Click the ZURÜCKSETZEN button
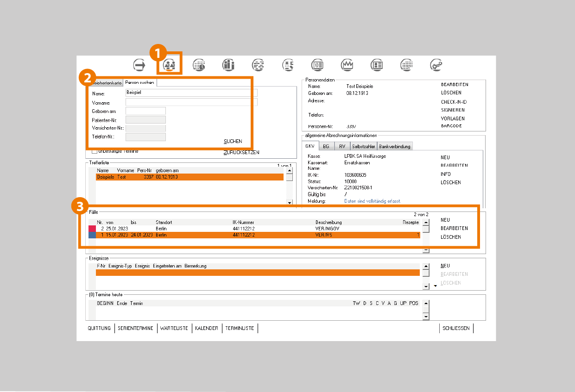Image resolution: width=575 pixels, height=392 pixels. tap(241, 152)
